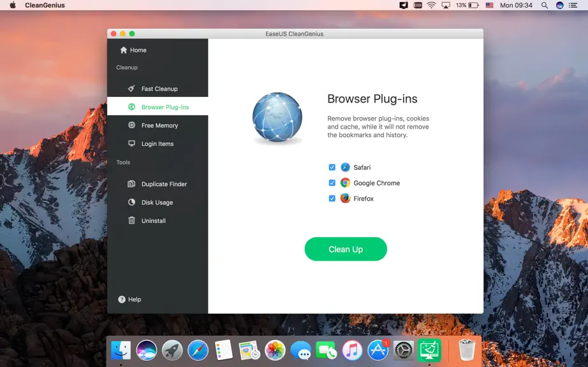Uncheck the Safari checkbox
This screenshot has width=588, height=367.
pyautogui.click(x=332, y=167)
